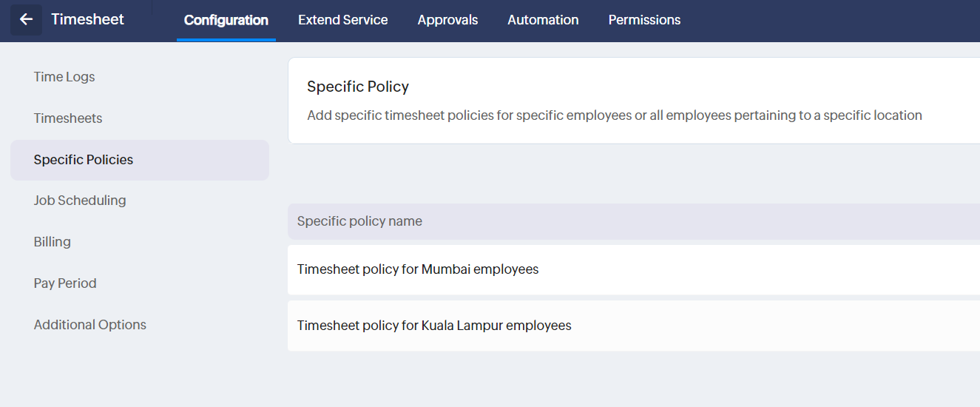Open Time Logs in the sidebar
980x407 pixels.
click(x=64, y=77)
